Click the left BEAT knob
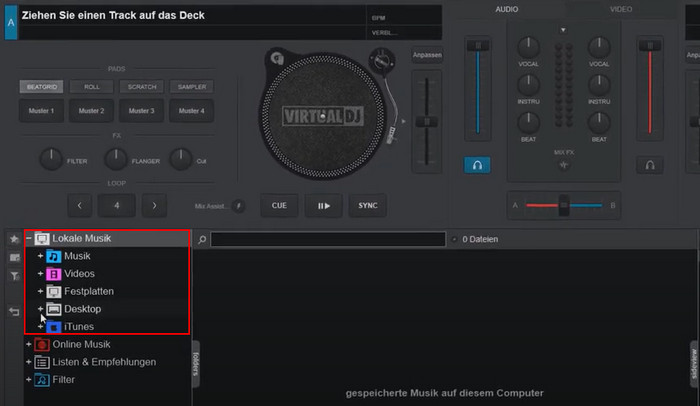Screen dimensions: 700x406 [529, 123]
